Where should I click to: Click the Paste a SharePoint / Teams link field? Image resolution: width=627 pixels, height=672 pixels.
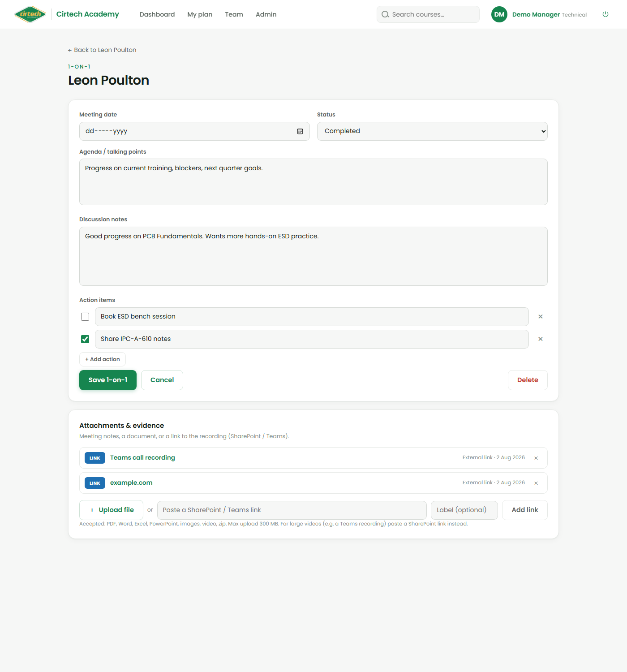pos(292,510)
